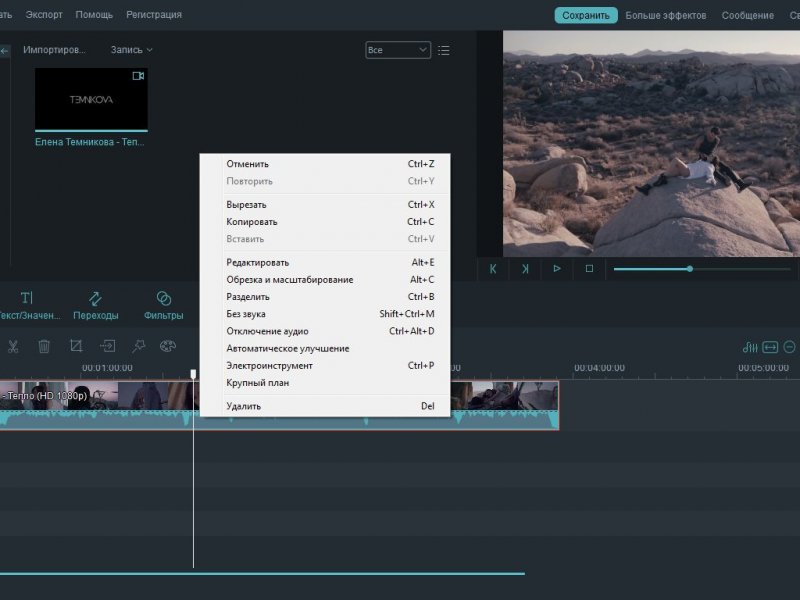Open the Регистрация menu
The width and height of the screenshot is (800, 600).
click(154, 15)
